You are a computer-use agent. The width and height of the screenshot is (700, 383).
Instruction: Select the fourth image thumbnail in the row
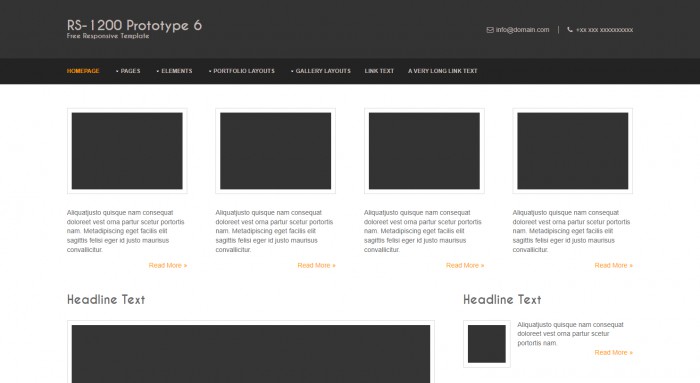tap(573, 151)
